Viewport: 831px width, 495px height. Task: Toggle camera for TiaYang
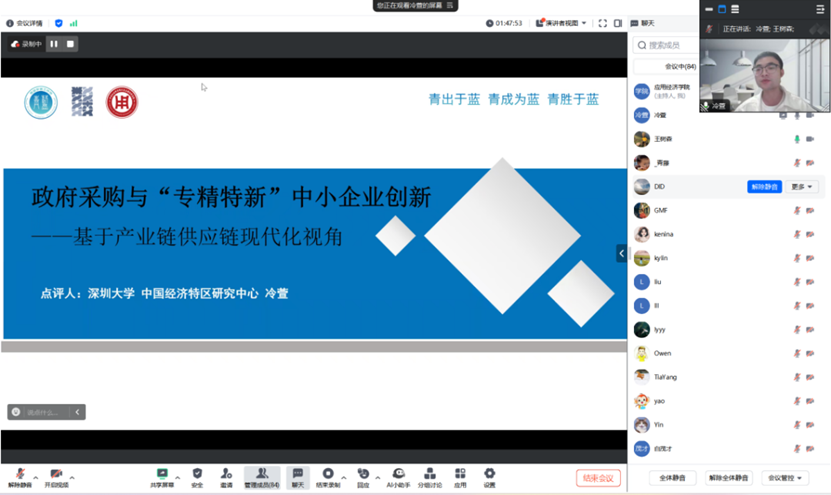810,377
